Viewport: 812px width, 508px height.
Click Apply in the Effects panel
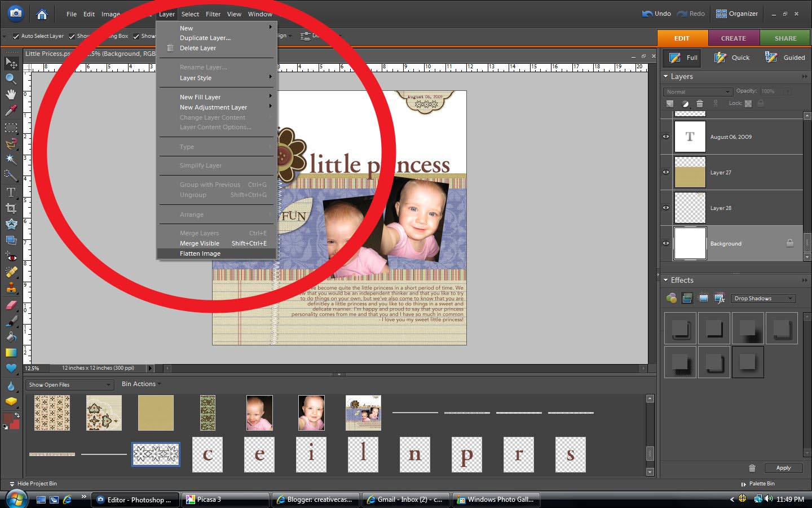click(783, 468)
